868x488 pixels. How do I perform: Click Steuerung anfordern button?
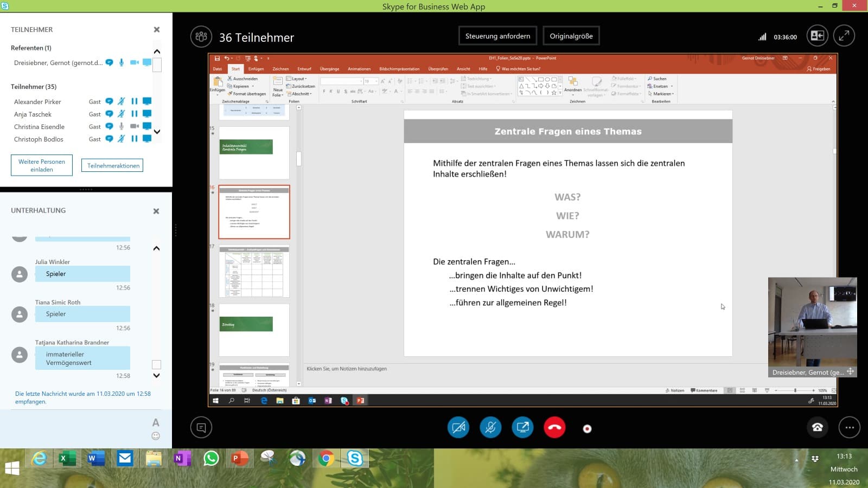point(497,36)
